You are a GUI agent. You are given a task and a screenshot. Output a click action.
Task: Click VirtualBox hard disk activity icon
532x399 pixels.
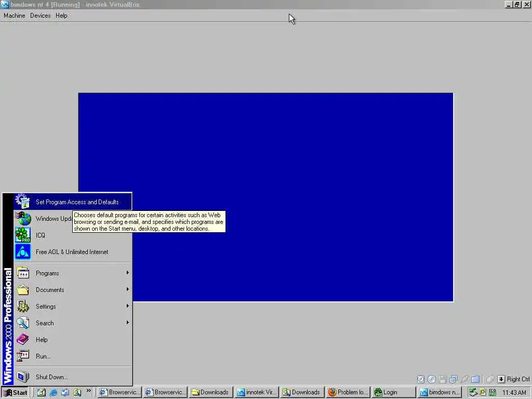421,379
